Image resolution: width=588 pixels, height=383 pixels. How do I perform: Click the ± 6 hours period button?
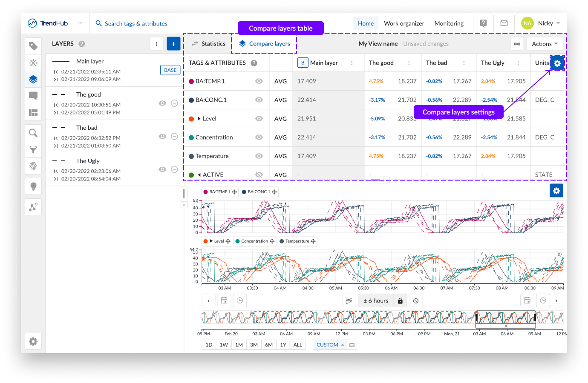[x=375, y=301]
